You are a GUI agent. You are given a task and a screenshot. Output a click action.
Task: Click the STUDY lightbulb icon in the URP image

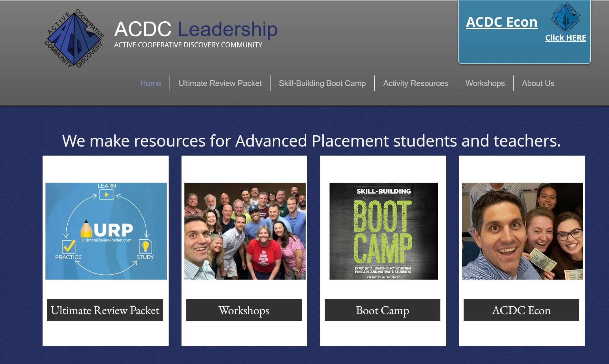[145, 246]
